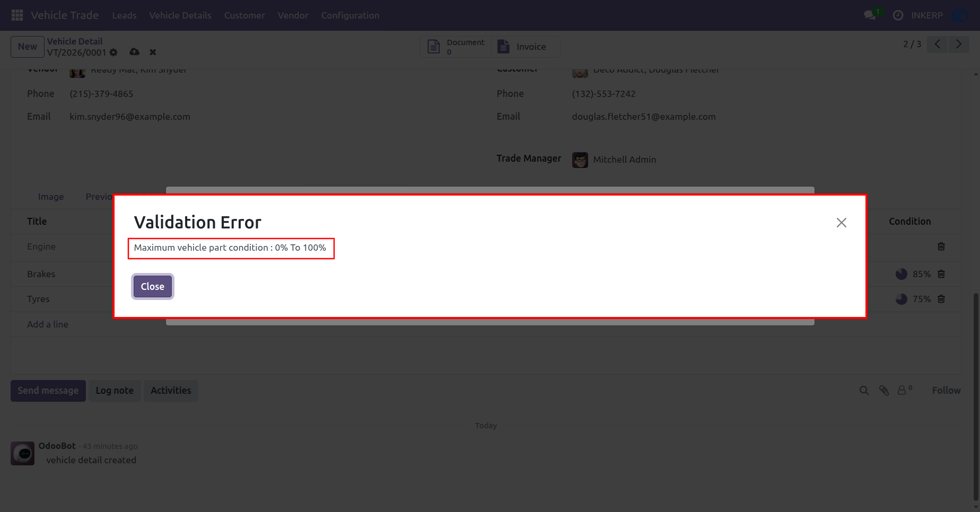Open the Activities button
980x512 pixels.
pyautogui.click(x=171, y=391)
